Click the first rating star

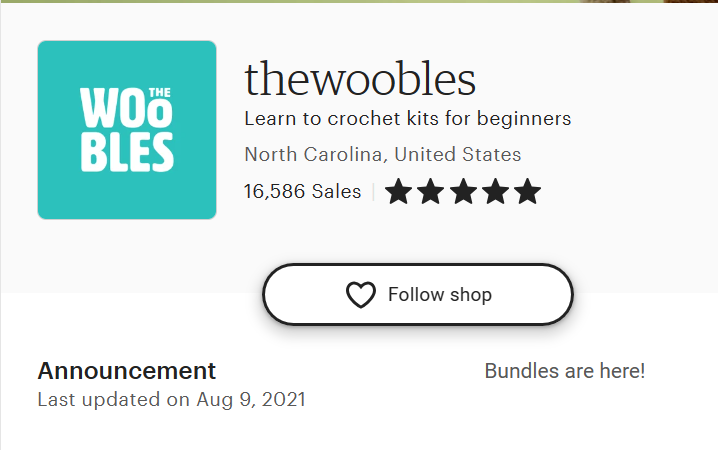398,191
